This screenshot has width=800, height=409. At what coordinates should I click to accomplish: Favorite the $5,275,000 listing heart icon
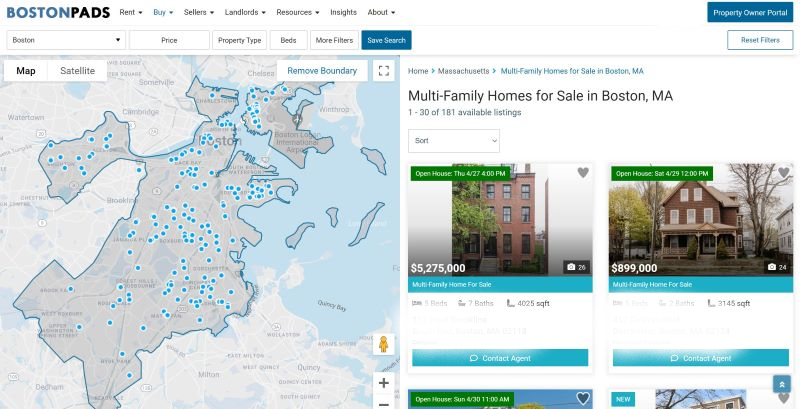coord(583,173)
